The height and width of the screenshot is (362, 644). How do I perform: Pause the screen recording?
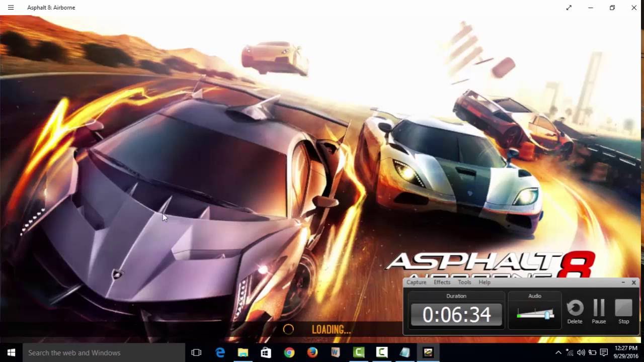click(599, 312)
